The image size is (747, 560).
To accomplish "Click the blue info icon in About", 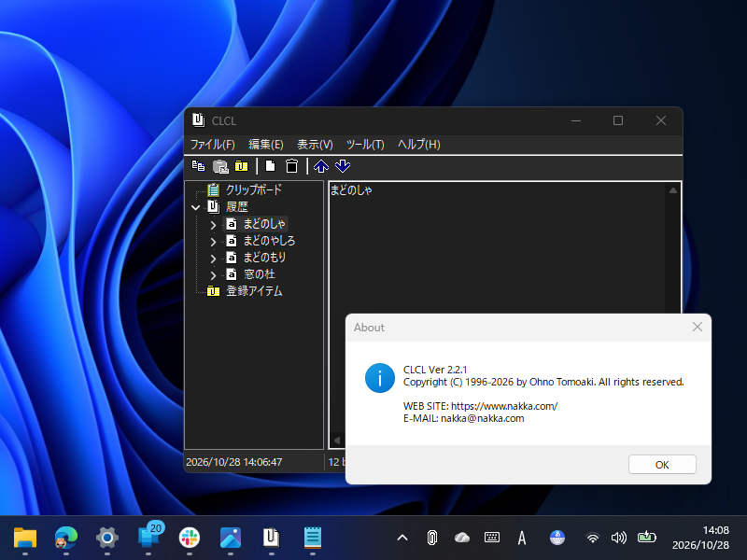I will click(380, 378).
